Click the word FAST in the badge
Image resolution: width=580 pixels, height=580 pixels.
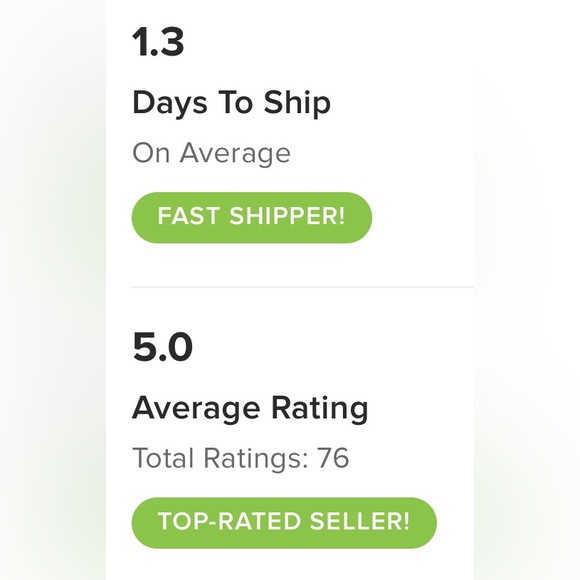tap(189, 216)
